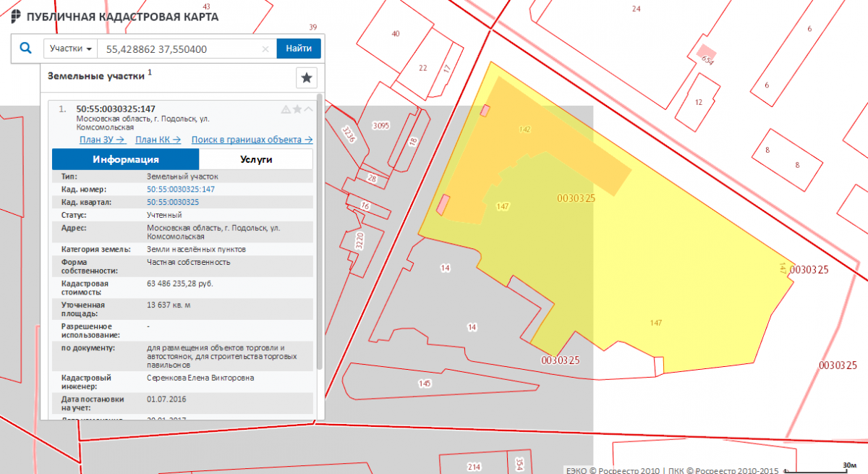Click cadastral number link 50:55:0030325:147
This screenshot has height=474, width=868.
[181, 189]
